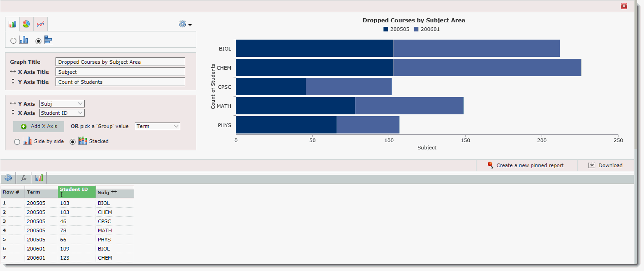644x271 pixels.
Task: Switch to the line chart tab
Action: (x=41, y=24)
